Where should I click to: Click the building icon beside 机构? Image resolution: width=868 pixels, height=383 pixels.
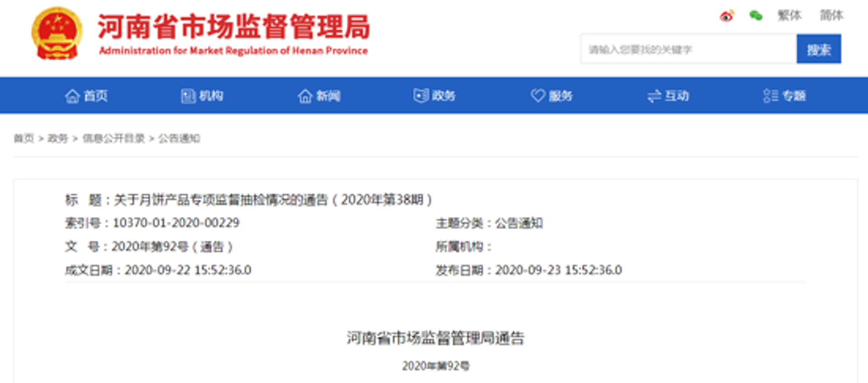click(188, 96)
